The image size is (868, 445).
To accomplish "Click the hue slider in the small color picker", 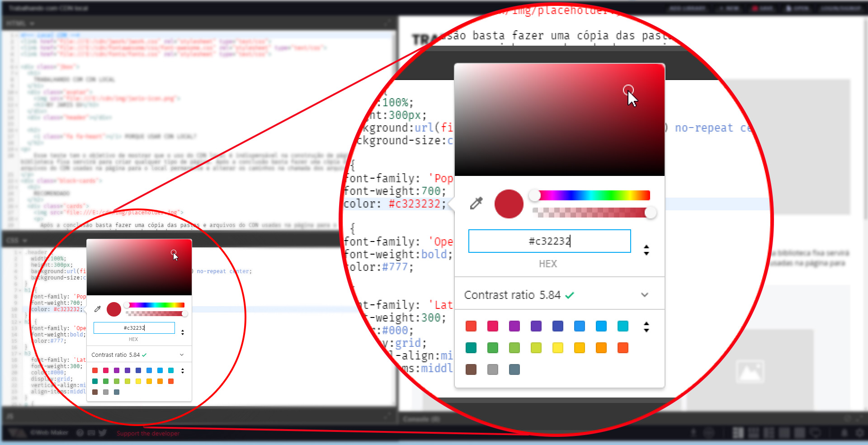I will tap(155, 305).
